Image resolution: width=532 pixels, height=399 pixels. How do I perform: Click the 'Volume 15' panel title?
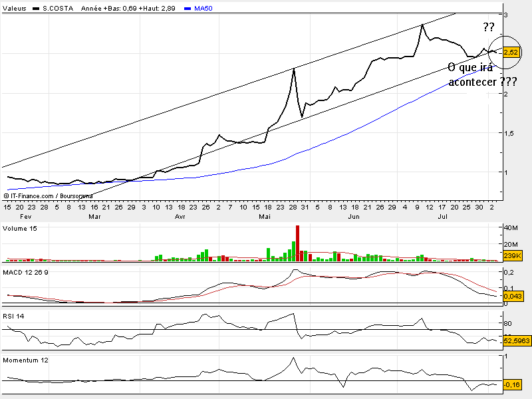[20, 229]
